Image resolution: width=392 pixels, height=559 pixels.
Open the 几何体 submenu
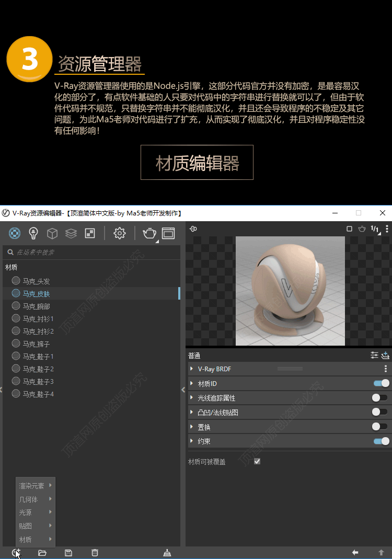(36, 499)
